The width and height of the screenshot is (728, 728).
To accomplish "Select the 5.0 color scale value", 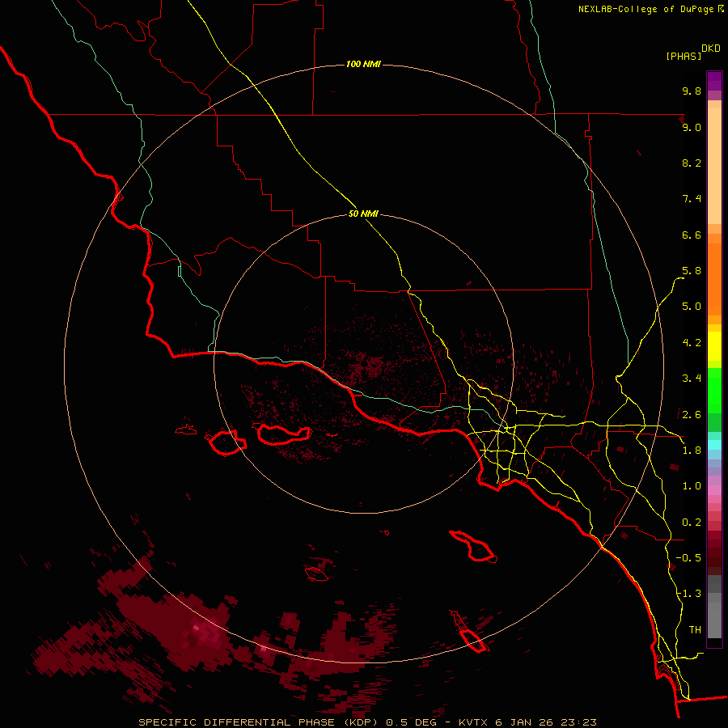I will (692, 307).
